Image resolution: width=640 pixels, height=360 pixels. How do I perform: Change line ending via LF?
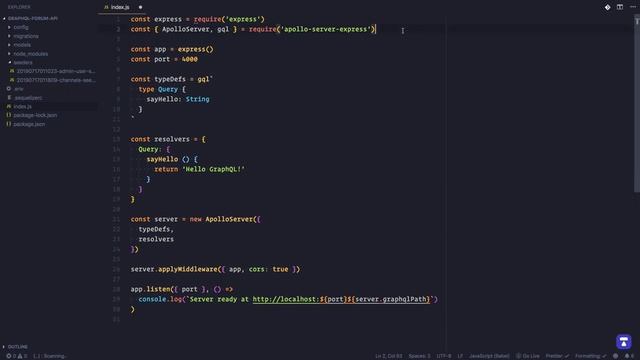tap(460, 356)
